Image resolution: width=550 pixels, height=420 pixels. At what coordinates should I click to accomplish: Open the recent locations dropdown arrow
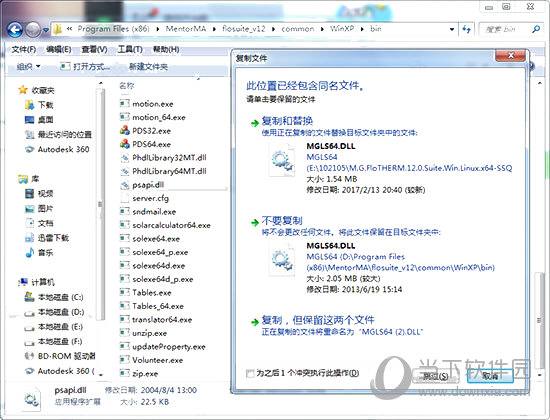[46, 30]
